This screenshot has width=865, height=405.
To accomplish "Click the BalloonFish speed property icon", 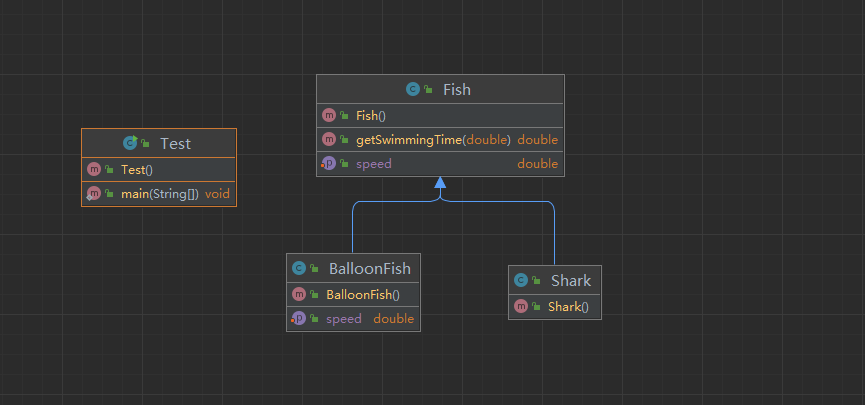I will [x=298, y=319].
